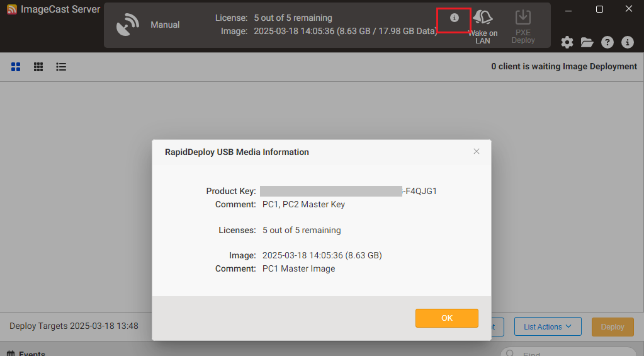Image resolution: width=644 pixels, height=356 pixels.
Task: Click the header license 5 out of 5 remaining
Action: pos(293,18)
